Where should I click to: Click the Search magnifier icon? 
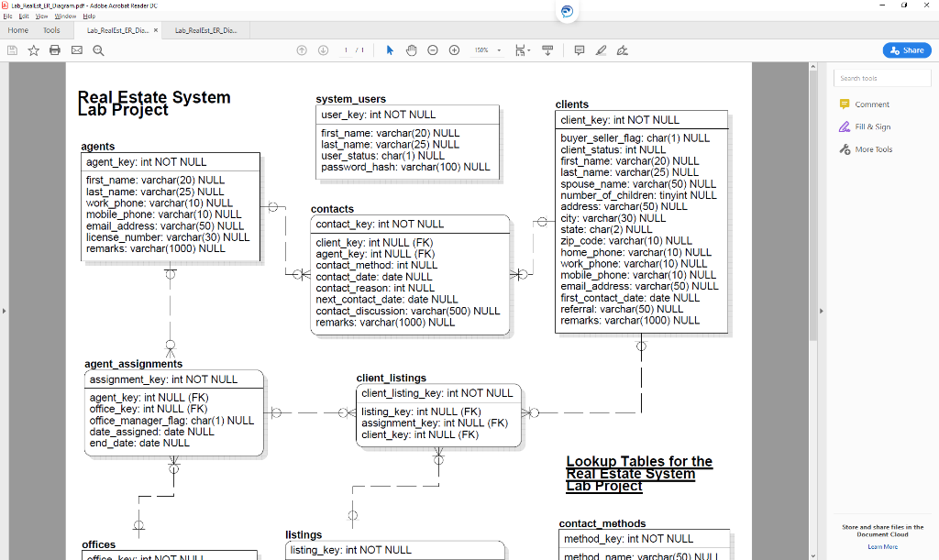pyautogui.click(x=97, y=50)
